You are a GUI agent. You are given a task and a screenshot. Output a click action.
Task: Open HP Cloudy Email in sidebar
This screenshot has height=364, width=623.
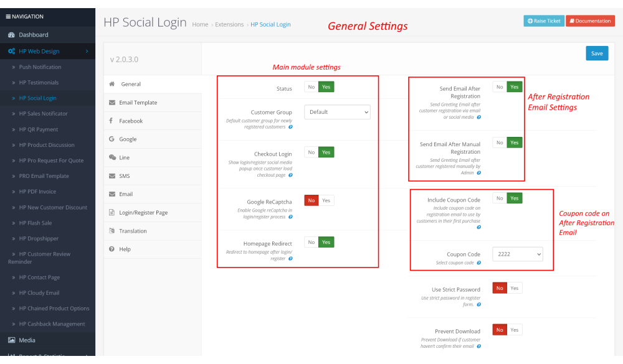39,293
